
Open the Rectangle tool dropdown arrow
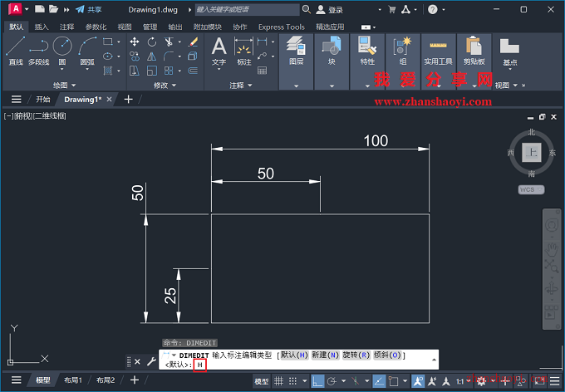click(x=119, y=42)
